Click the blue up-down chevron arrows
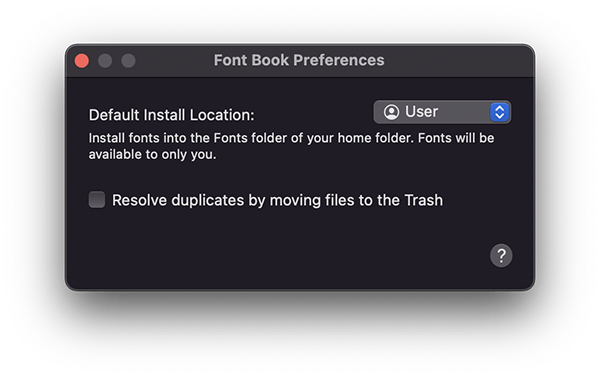Viewport: 600px width, 377px height. 499,112
